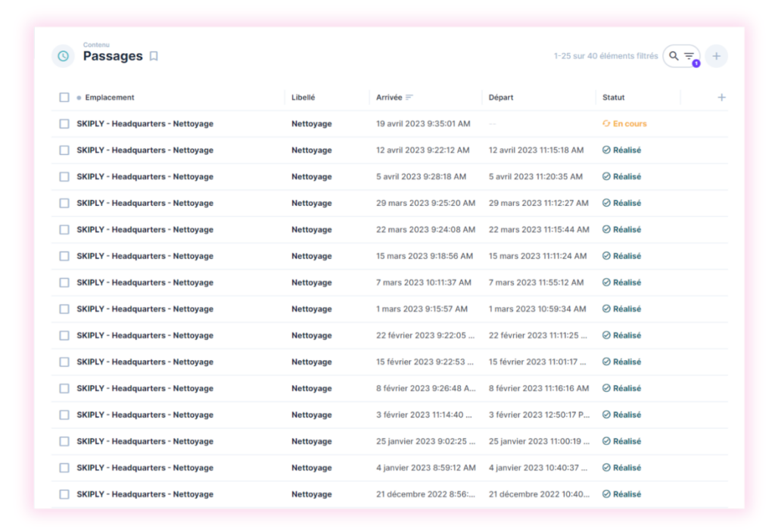Click Réalisé check icon for 5 avril row
The width and height of the screenshot is (775, 532).
tap(606, 176)
